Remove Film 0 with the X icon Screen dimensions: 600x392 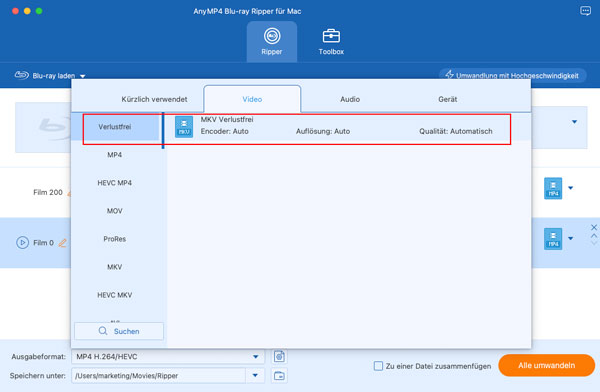[594, 227]
